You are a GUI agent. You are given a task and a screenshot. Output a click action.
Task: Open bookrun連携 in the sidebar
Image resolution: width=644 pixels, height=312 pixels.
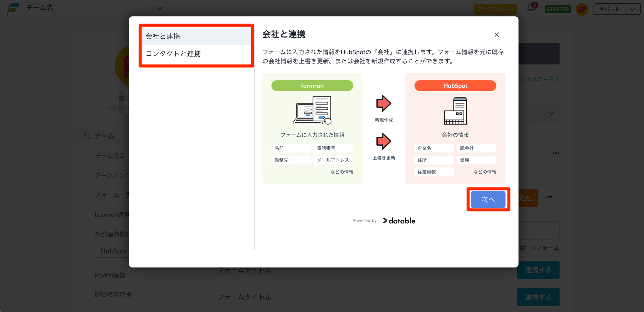tap(112, 215)
